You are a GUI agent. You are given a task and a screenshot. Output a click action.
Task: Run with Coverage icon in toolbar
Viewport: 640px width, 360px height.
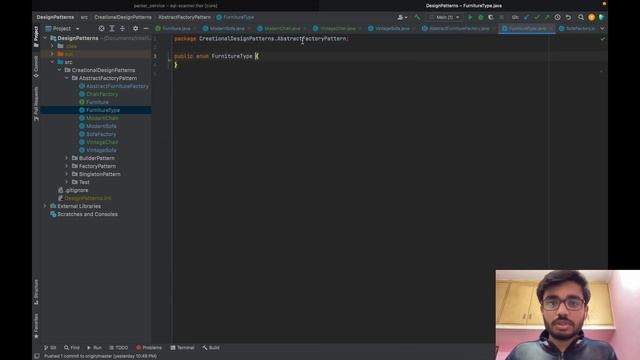(x=491, y=17)
